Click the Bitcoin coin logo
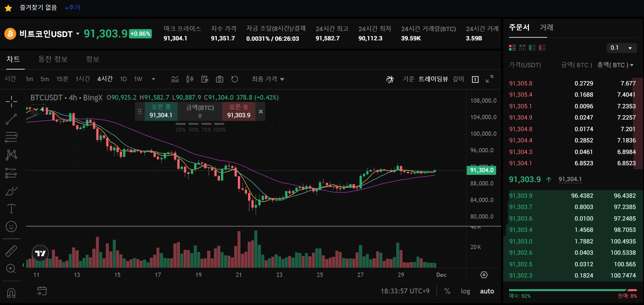Screen dimensions: 644x305 point(10,34)
